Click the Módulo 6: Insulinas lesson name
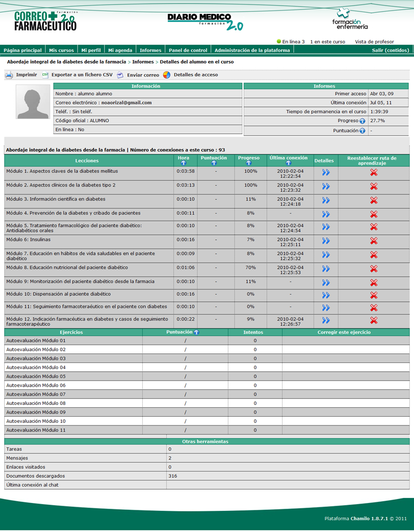This screenshot has height=532, width=414. (28, 239)
